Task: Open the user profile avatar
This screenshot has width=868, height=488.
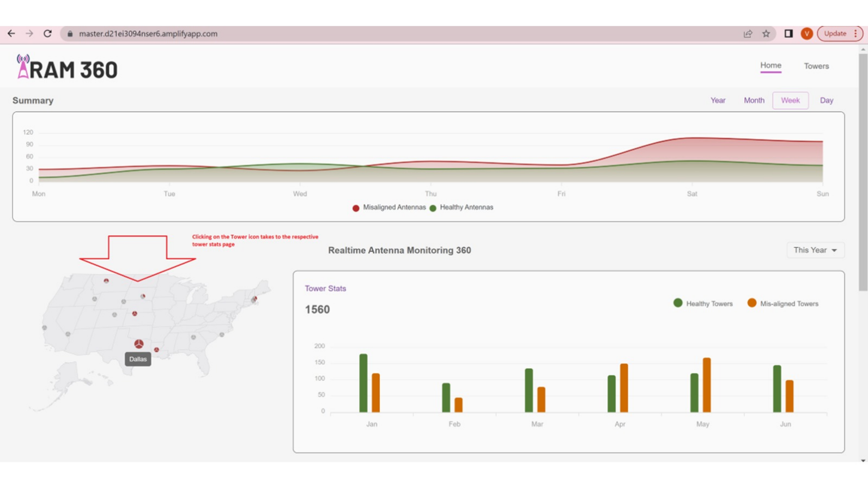Action: 806,34
